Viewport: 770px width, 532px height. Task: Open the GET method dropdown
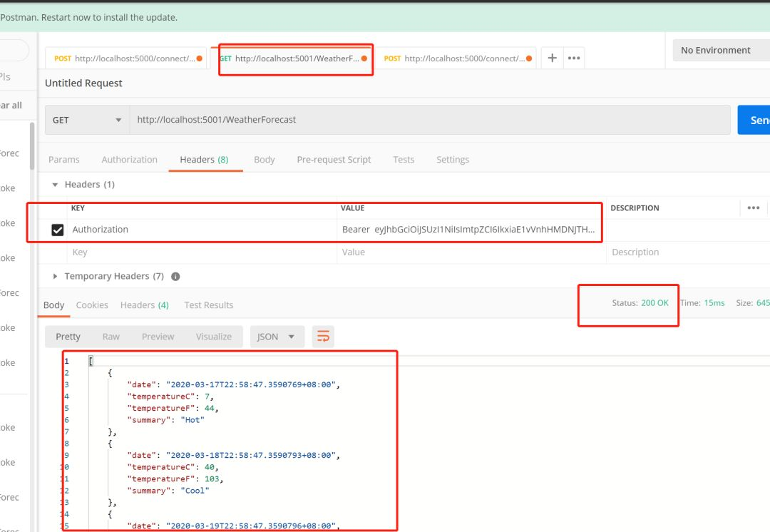(87, 120)
